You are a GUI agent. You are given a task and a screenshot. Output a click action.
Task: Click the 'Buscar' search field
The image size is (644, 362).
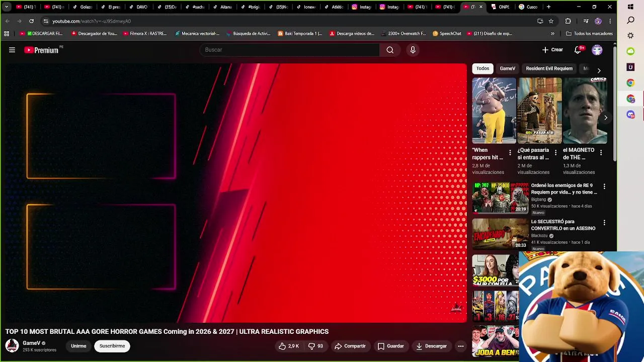point(289,50)
